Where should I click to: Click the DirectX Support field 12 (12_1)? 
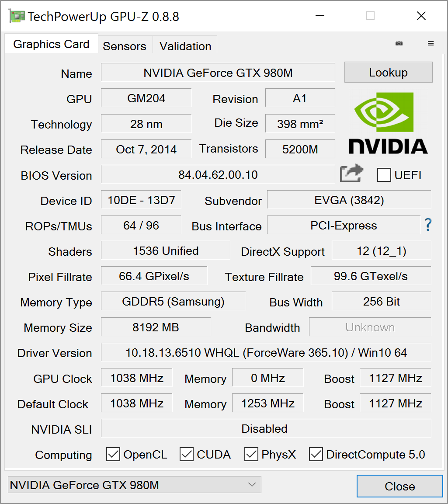(x=382, y=251)
